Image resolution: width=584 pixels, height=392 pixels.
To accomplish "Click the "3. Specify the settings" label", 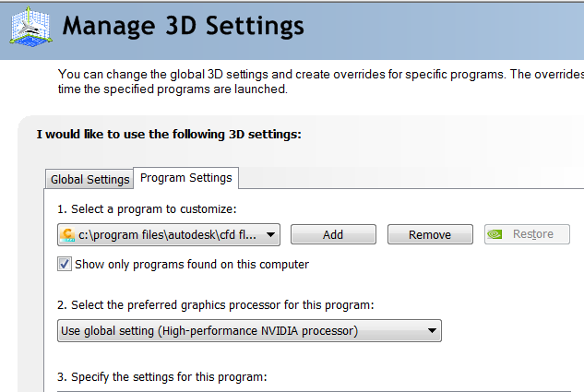I will pos(161,376).
